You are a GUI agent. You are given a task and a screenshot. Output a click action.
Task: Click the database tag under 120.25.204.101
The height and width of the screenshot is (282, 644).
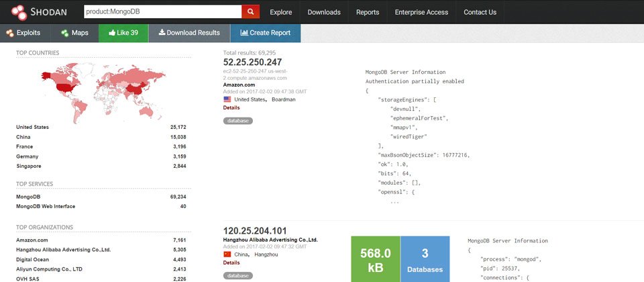pos(238,276)
